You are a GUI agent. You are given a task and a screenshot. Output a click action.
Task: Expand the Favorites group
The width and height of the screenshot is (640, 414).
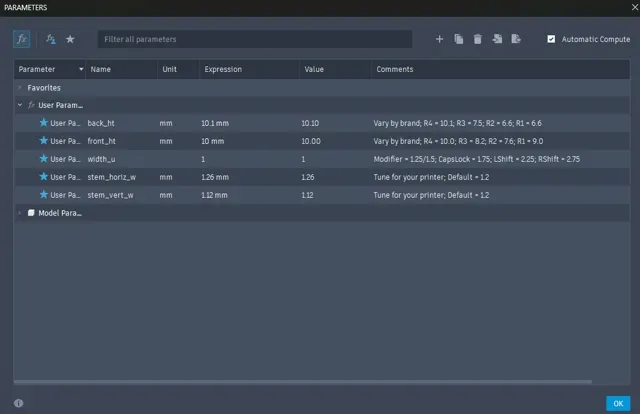coord(20,87)
